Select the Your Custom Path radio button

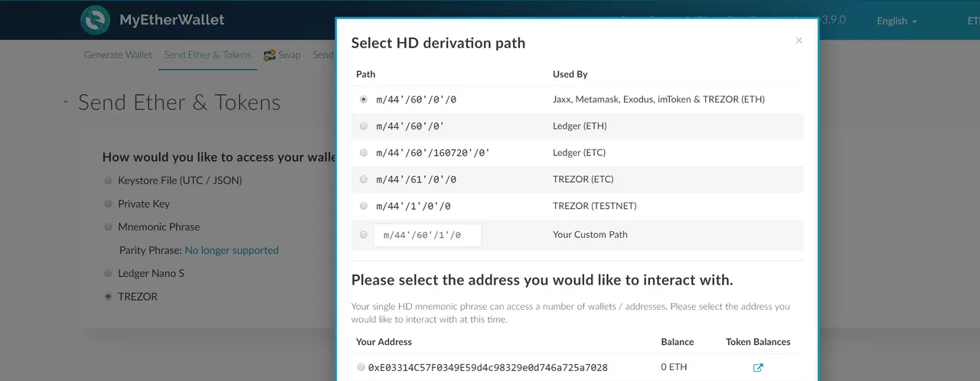363,235
